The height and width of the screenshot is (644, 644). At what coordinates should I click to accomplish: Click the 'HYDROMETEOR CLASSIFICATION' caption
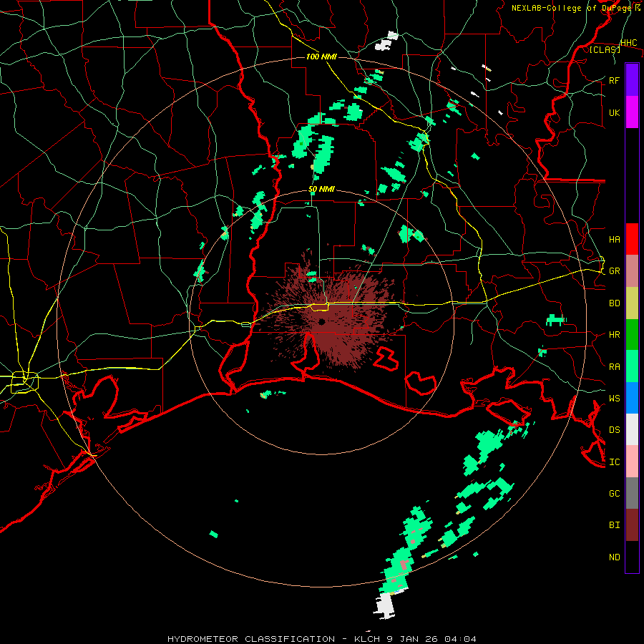pos(251,639)
